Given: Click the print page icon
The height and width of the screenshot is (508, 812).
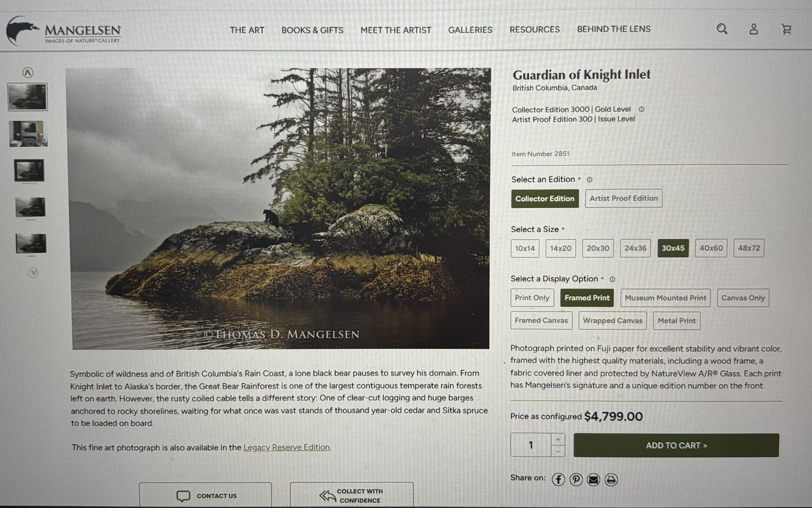Looking at the screenshot, I should pyautogui.click(x=611, y=480).
